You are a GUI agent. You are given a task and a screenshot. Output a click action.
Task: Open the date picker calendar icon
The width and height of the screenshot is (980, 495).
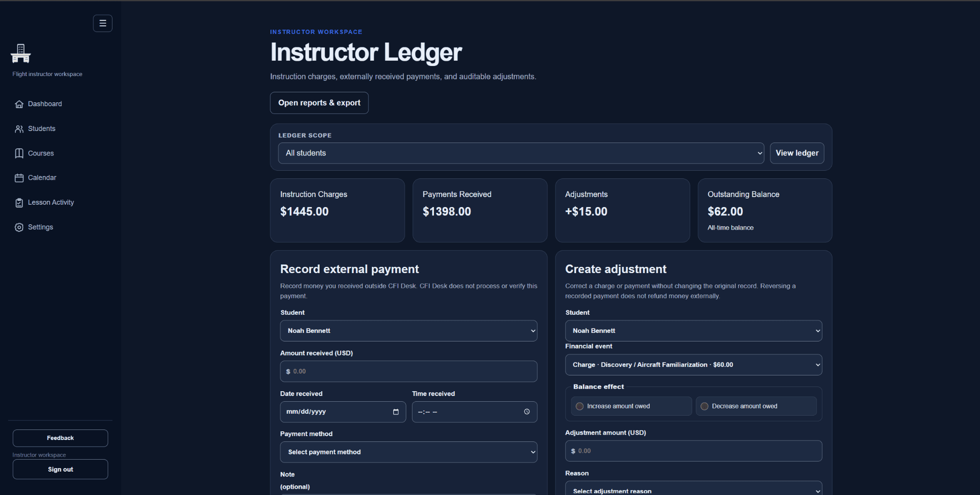point(396,412)
